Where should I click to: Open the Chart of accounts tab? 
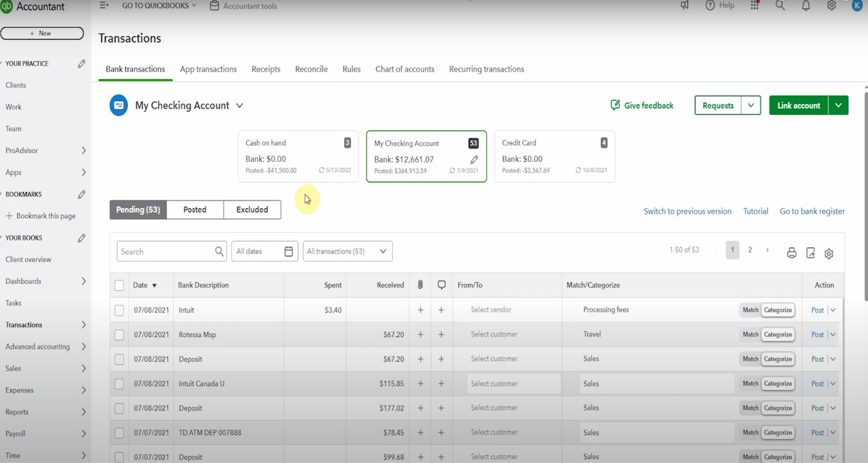405,69
